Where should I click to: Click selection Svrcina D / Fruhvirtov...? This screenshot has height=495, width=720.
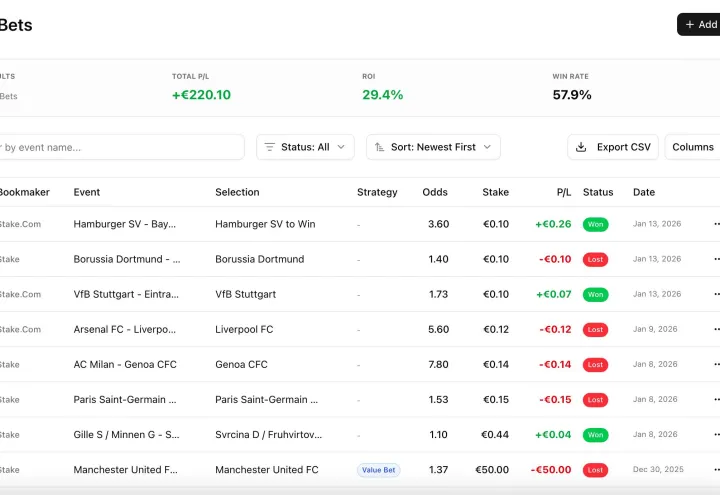coord(269,434)
